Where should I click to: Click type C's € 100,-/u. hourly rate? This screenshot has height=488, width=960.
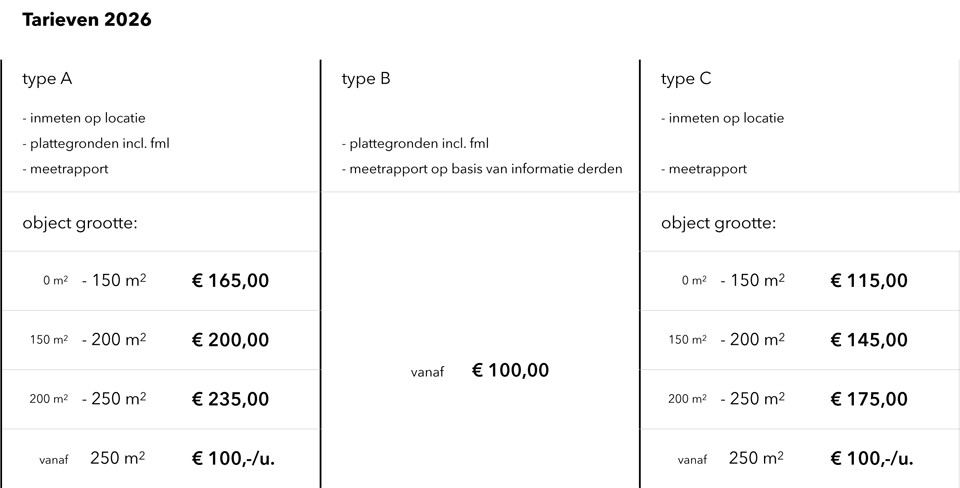pos(872,459)
